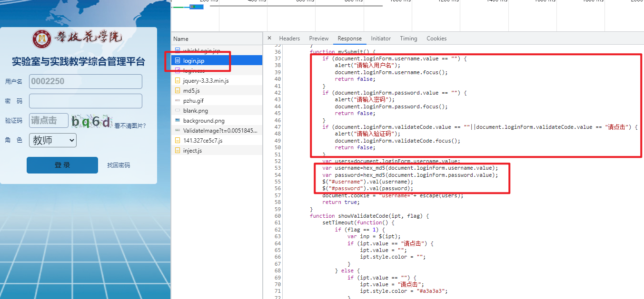Click the bq6d captcha image

click(91, 122)
